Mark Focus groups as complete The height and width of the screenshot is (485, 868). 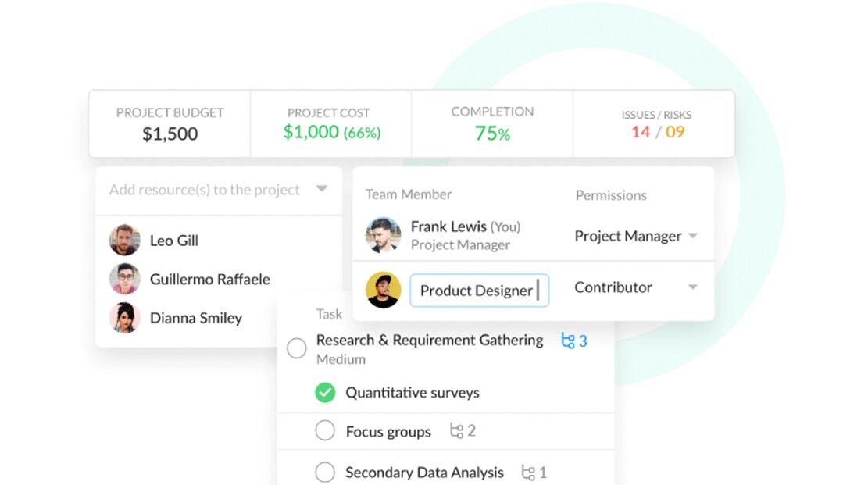click(x=325, y=430)
